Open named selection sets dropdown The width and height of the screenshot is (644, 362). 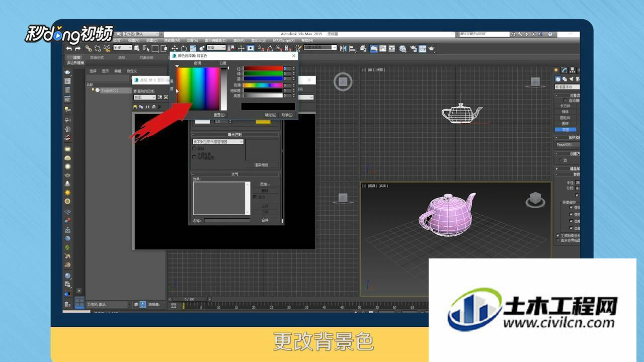point(320,47)
